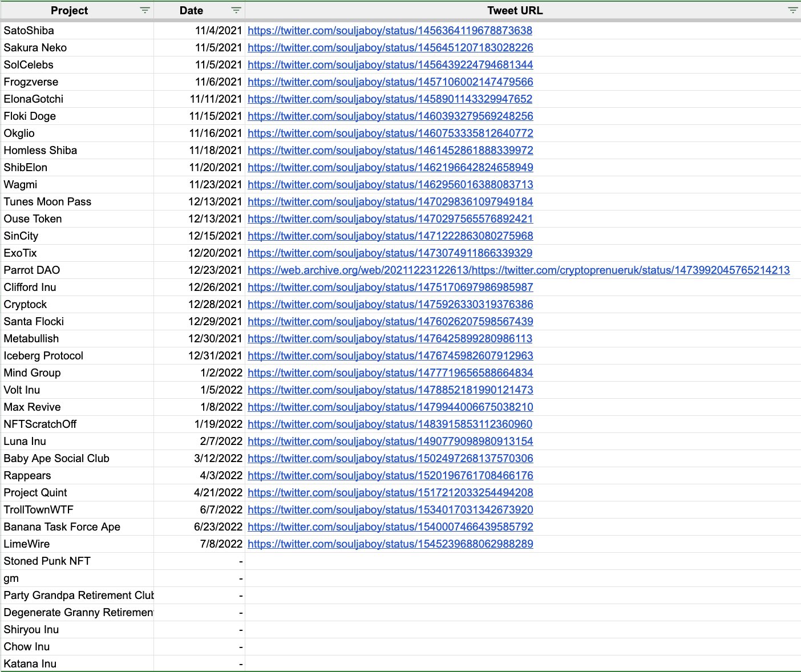
Task: Select the Party Grandpa Retirement Club cell
Action: pos(76,596)
